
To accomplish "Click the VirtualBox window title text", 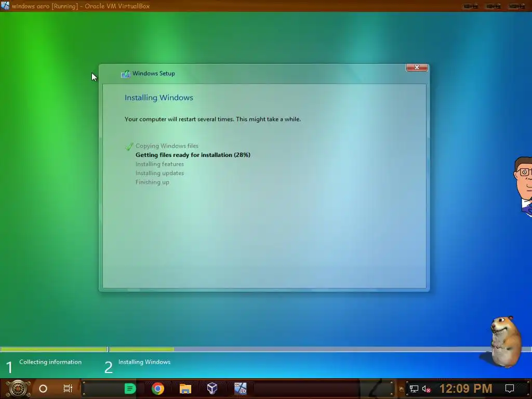I will [x=81, y=6].
